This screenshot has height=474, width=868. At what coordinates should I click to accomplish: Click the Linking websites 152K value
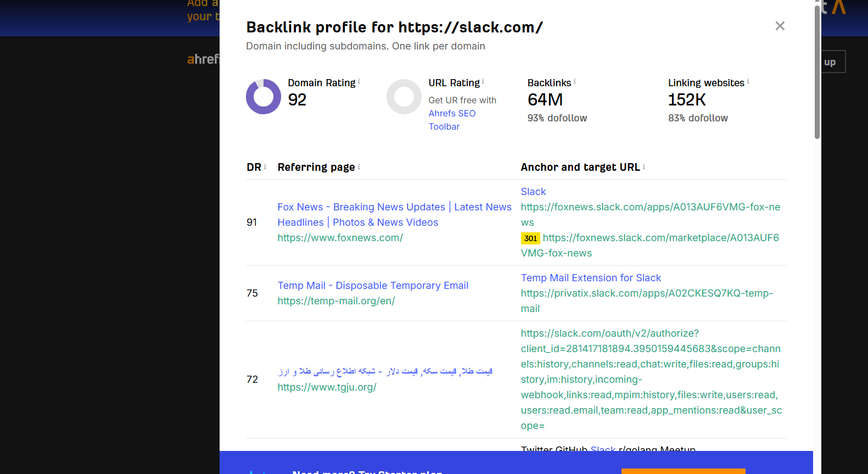687,99
